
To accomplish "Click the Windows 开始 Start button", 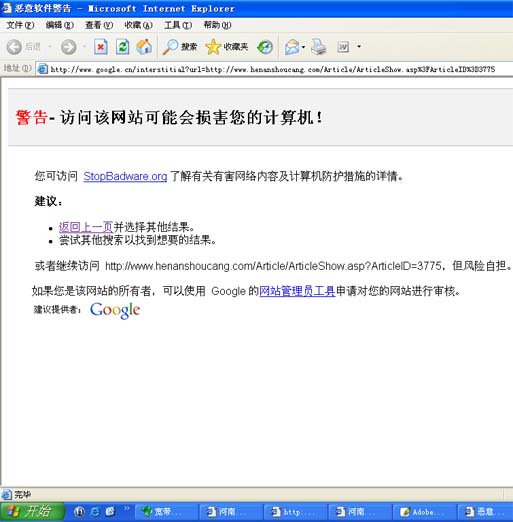I will coord(32,511).
